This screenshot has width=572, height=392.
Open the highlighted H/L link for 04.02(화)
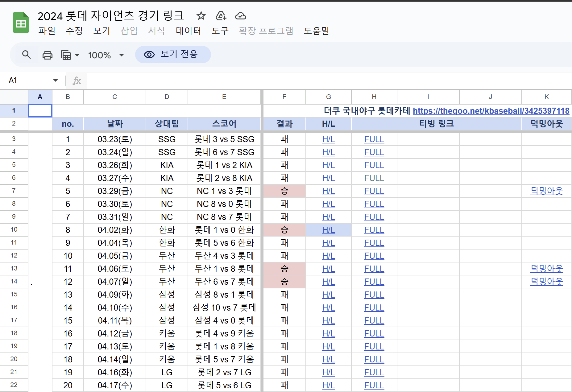pyautogui.click(x=329, y=230)
